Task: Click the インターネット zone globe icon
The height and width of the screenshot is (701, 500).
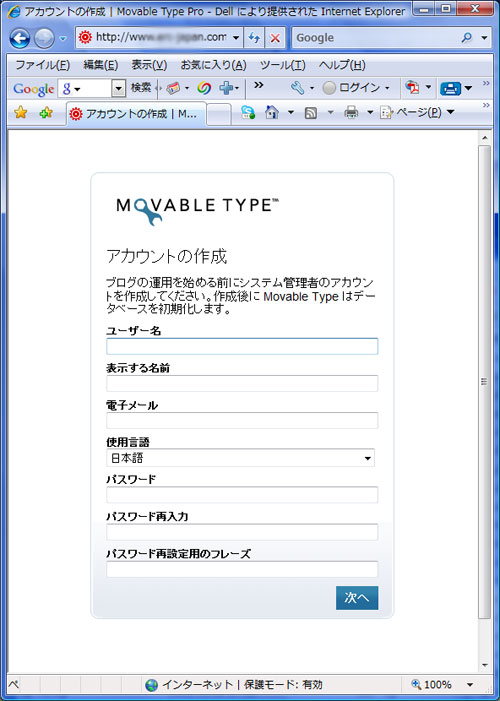Action: [x=152, y=685]
